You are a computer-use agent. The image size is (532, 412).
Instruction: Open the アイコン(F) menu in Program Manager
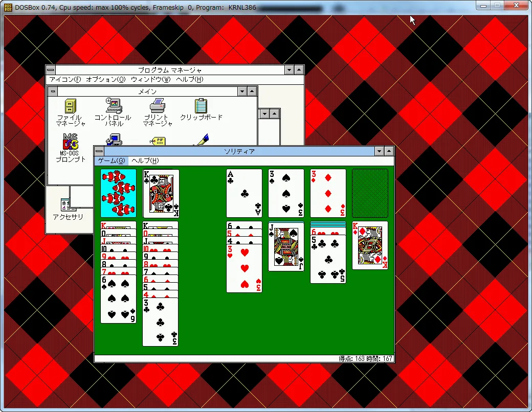(x=65, y=79)
